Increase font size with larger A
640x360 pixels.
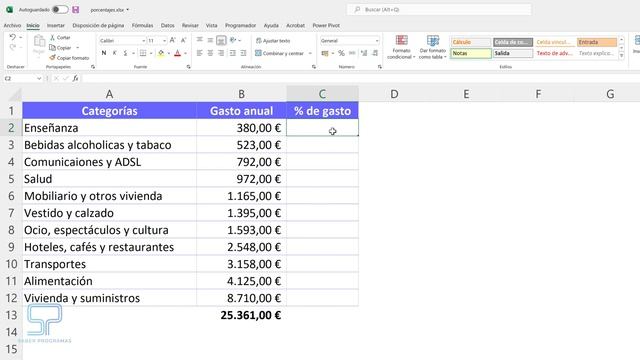[x=173, y=40]
